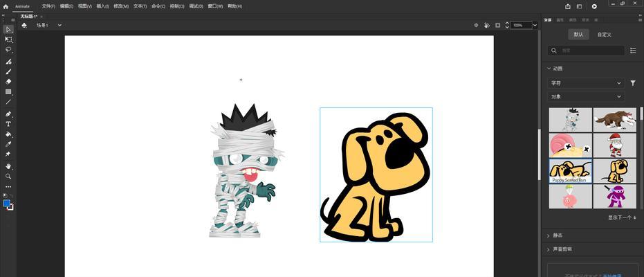Viewport: 644px width, 277px height.
Task: Click the scene symbol icon beside 场景1
Action: pos(24,25)
